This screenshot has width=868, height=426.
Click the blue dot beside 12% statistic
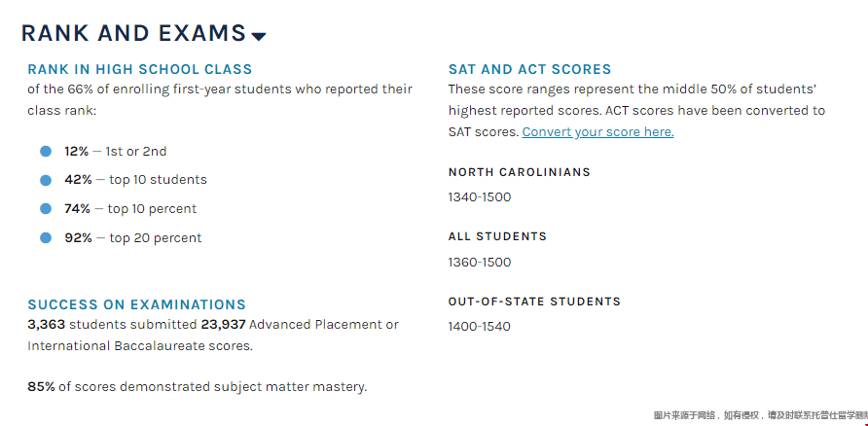pyautogui.click(x=46, y=152)
